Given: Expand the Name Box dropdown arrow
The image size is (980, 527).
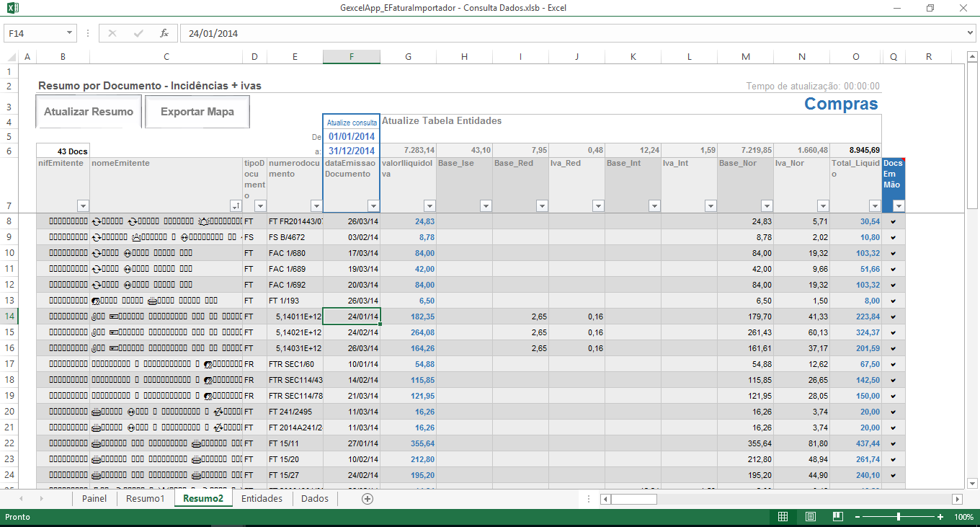Looking at the screenshot, I should tap(70, 33).
